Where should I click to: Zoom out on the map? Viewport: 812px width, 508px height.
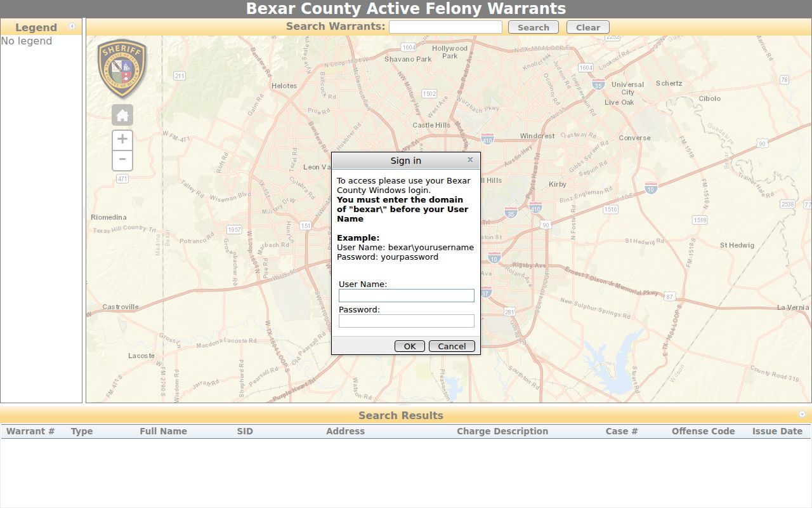coord(122,160)
